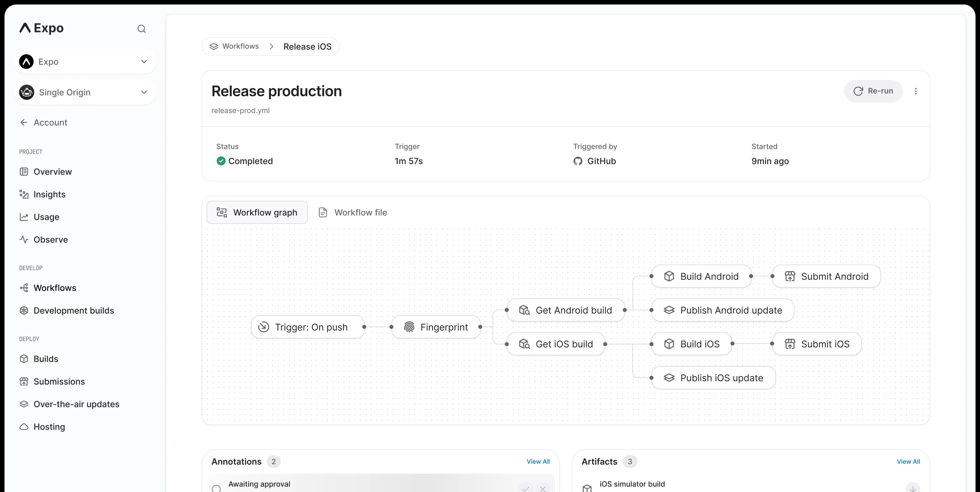Click the green Completed status check icon
Screen dimensions: 980x492
(x=221, y=161)
